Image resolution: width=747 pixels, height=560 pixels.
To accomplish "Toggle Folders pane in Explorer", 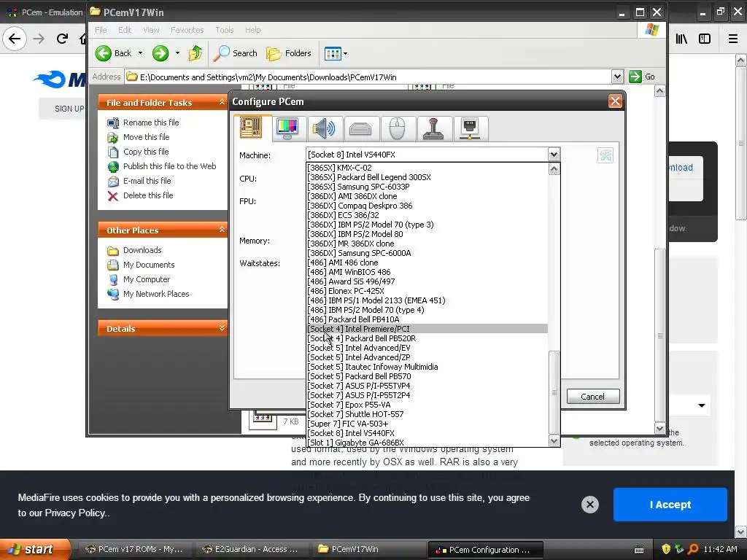I will click(288, 53).
